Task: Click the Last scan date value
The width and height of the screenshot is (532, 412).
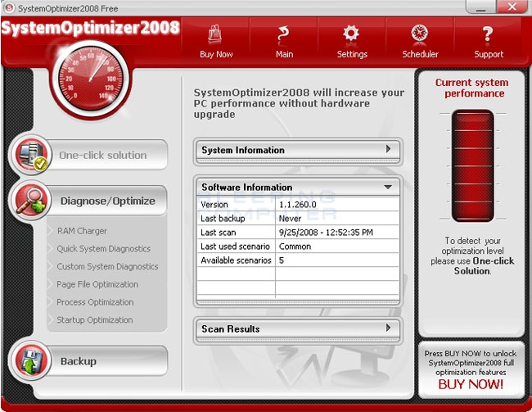Action: [x=326, y=233]
